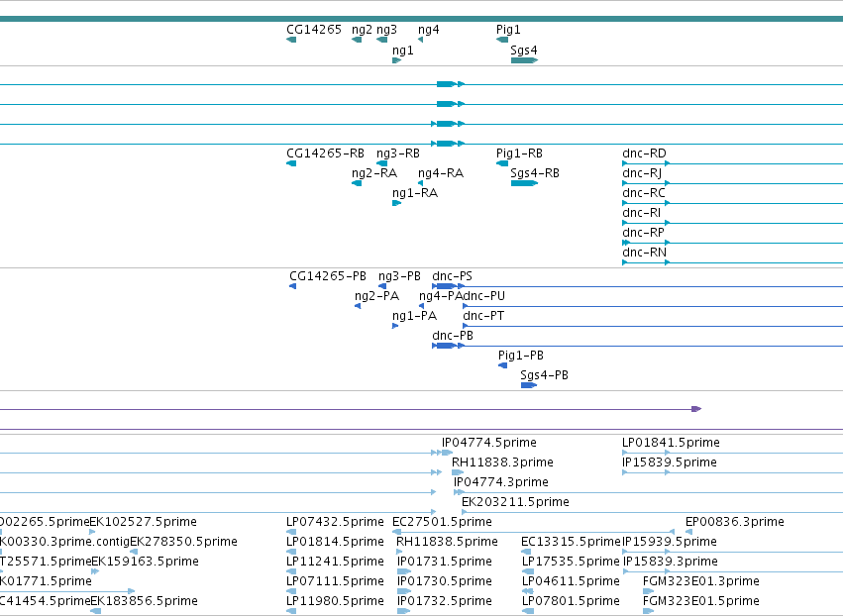
Task: Click the ng4 gene label
Action: 429,30
